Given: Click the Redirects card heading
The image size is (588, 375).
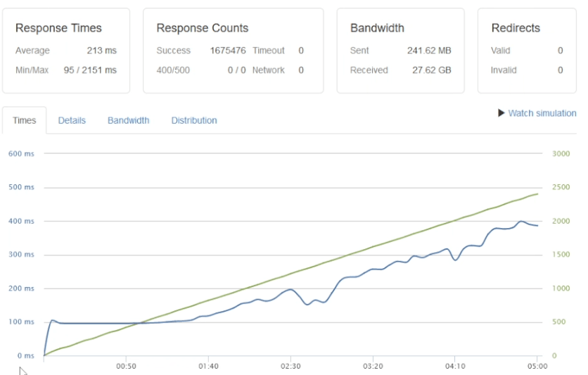Looking at the screenshot, I should coord(516,28).
